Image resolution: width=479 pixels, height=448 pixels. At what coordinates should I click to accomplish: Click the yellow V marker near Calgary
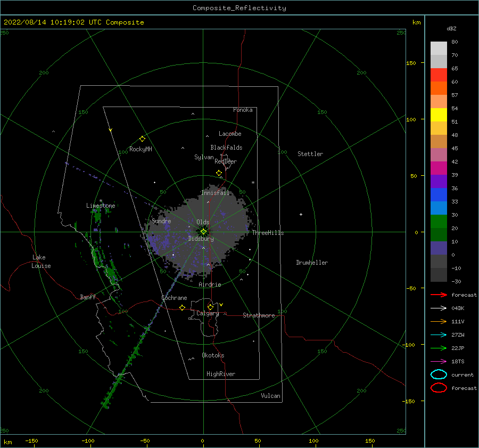click(221, 305)
